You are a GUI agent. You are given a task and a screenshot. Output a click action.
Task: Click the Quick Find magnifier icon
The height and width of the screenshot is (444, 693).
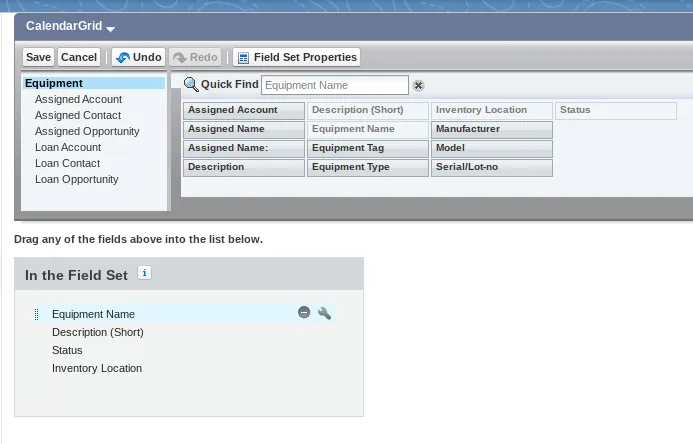click(x=191, y=84)
